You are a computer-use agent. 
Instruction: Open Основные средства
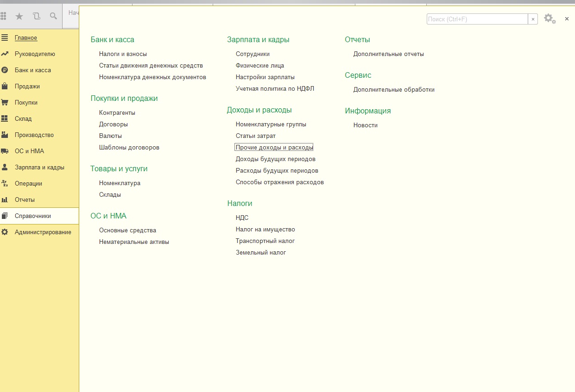(127, 230)
